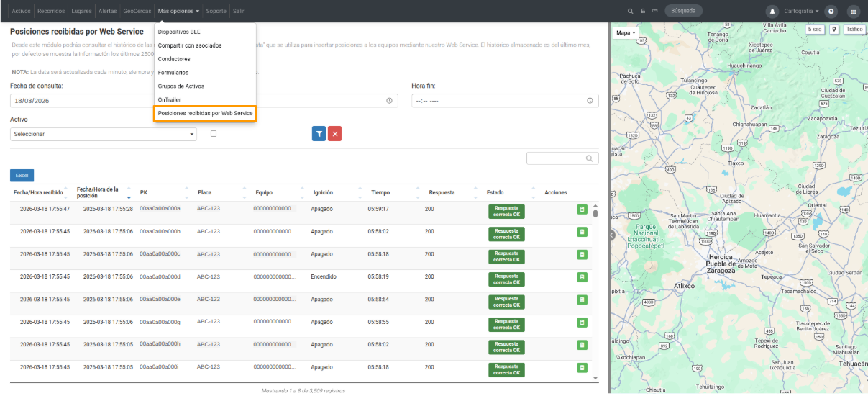Image resolution: width=868 pixels, height=396 pixels.
Task: Open detail action for row 00aa0a00a000a
Action: tap(582, 210)
